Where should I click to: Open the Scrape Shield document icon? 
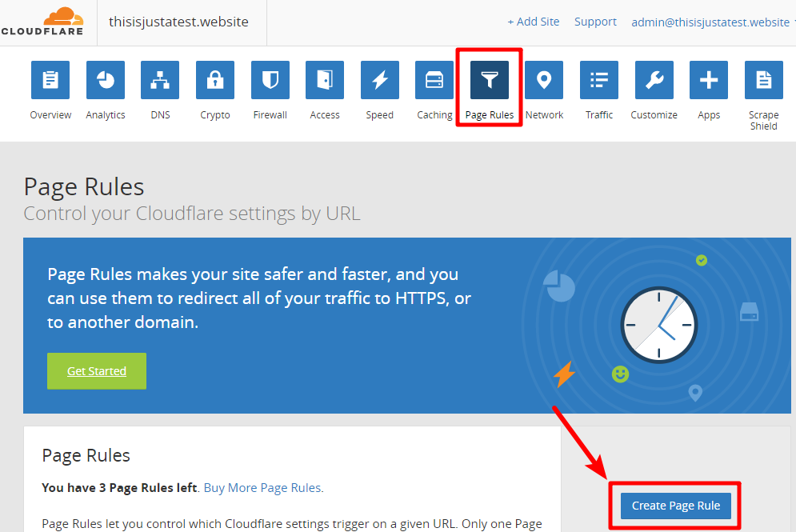point(763,80)
